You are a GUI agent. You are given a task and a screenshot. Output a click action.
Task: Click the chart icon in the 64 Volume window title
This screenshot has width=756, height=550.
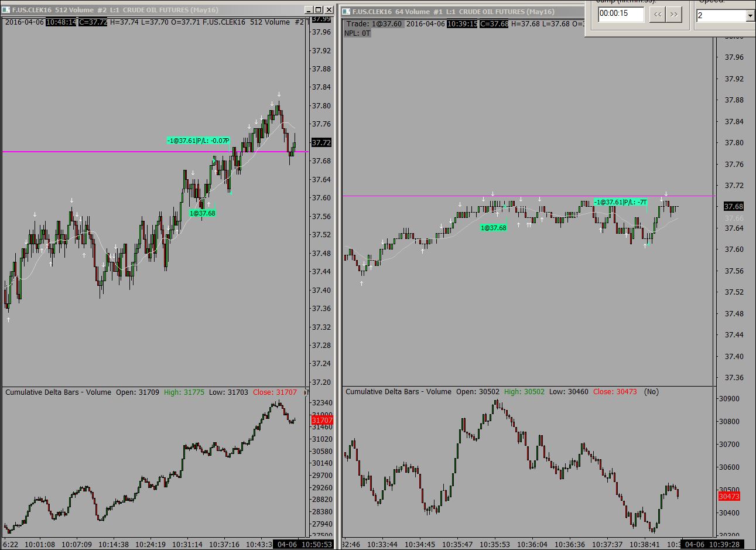[x=346, y=12]
